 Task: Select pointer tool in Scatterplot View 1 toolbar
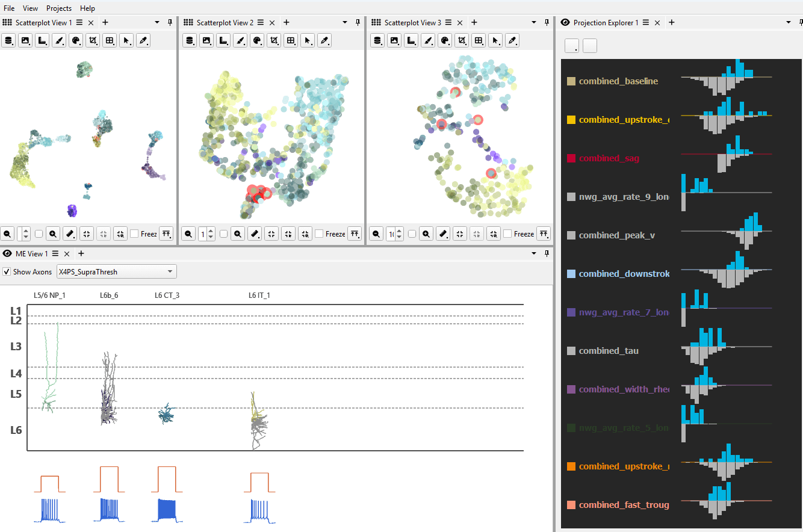point(126,40)
